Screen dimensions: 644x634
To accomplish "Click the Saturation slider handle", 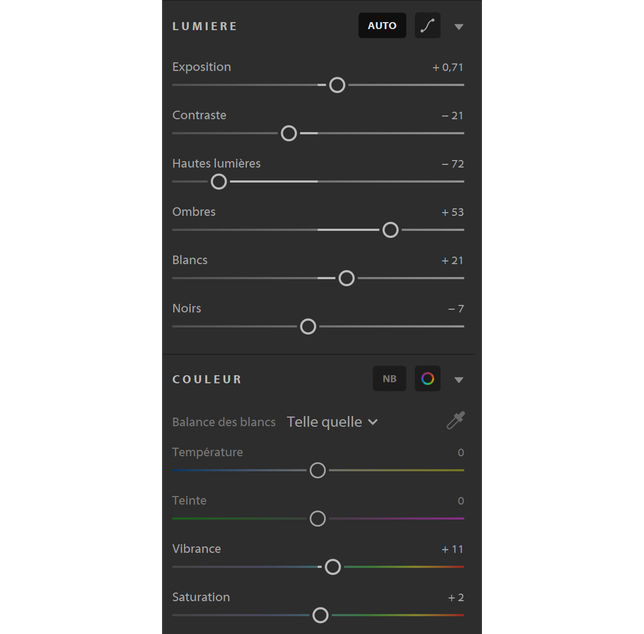I will [x=320, y=615].
